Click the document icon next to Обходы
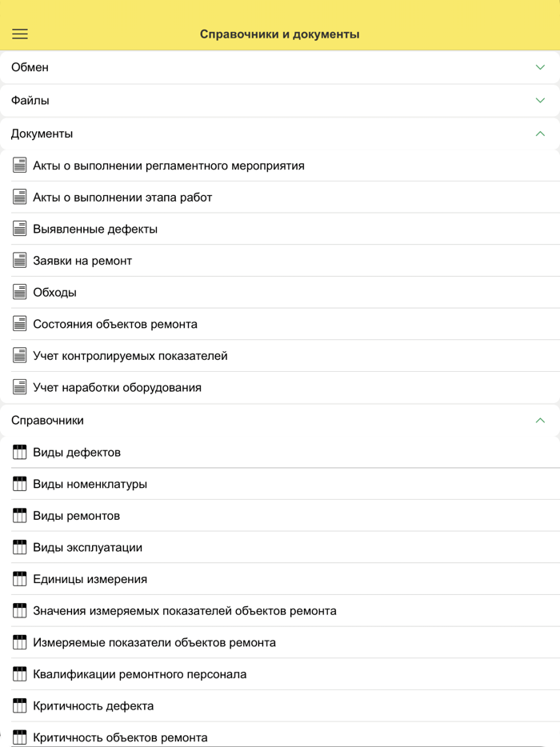The image size is (560, 747). pyautogui.click(x=20, y=292)
